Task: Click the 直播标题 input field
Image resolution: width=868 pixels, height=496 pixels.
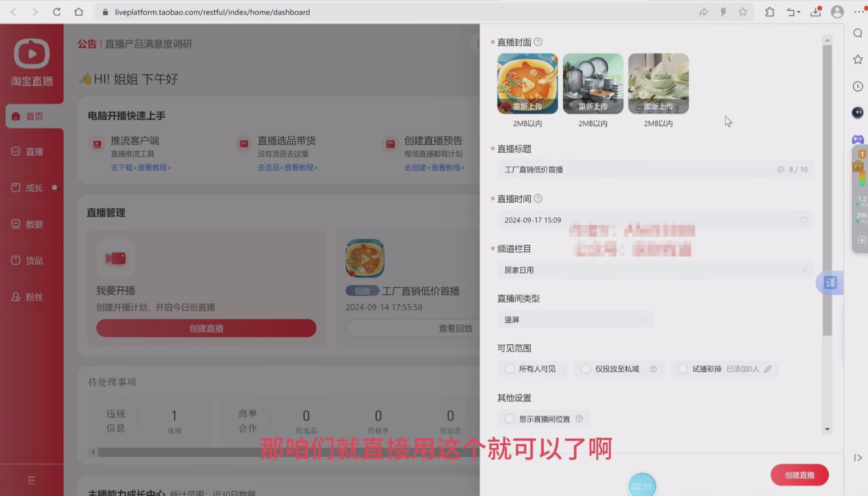Action: (x=655, y=170)
